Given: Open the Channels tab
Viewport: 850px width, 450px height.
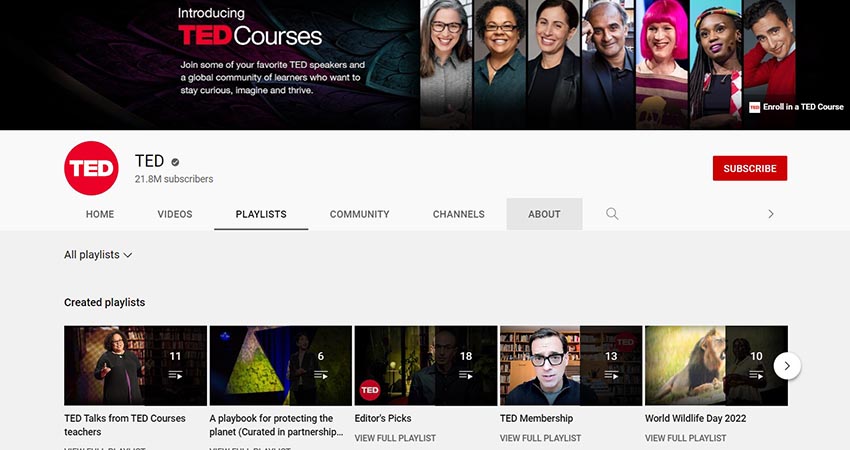Looking at the screenshot, I should (x=459, y=214).
